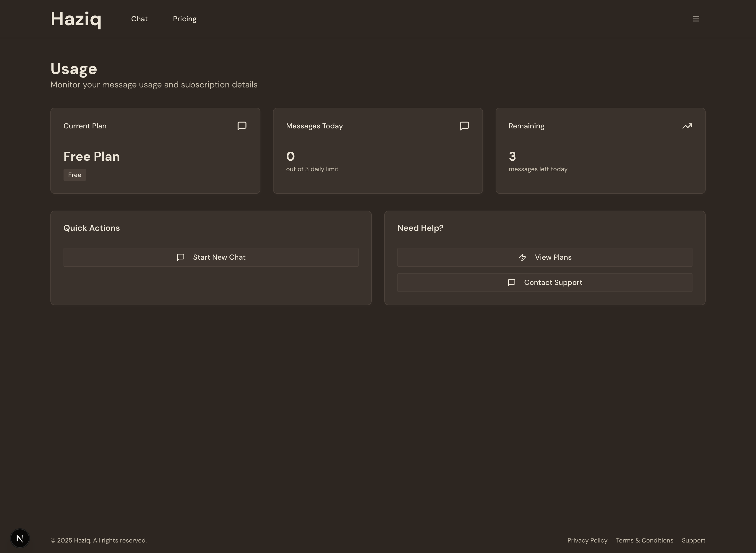The width and height of the screenshot is (756, 553).
Task: Click the Haziq logo
Action: 76,19
